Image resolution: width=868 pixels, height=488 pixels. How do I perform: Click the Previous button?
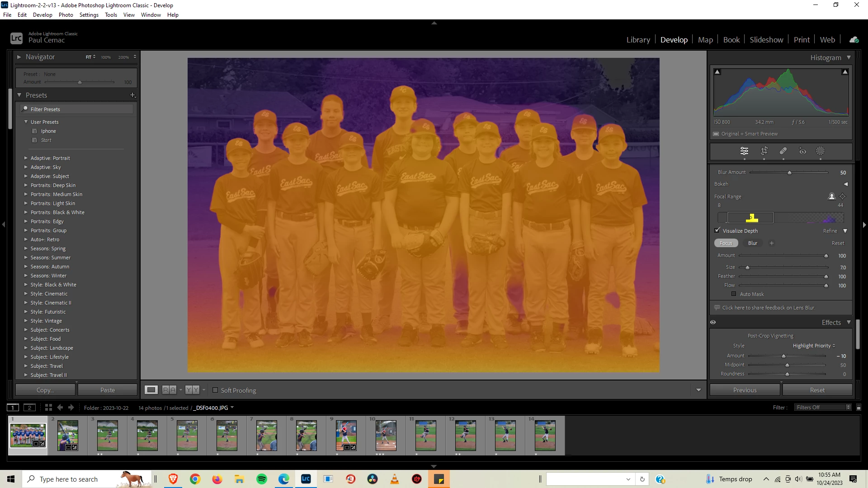(745, 390)
